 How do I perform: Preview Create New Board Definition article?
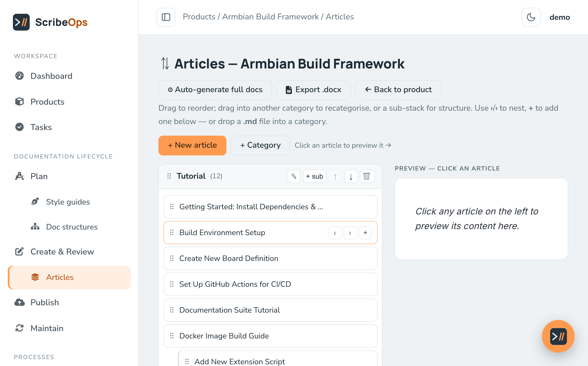pos(270,258)
